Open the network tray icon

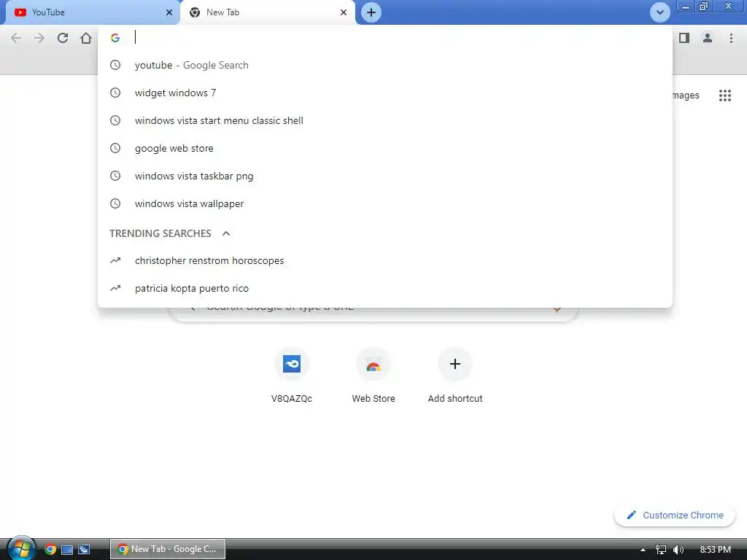[661, 550]
